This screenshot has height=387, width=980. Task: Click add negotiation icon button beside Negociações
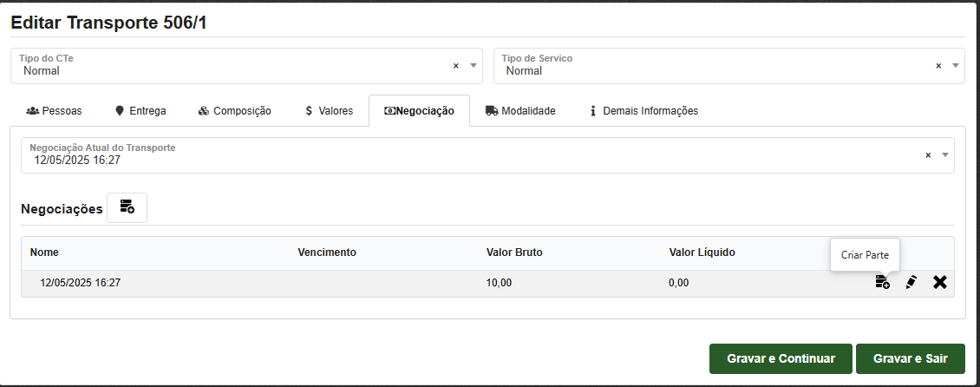pyautogui.click(x=127, y=207)
